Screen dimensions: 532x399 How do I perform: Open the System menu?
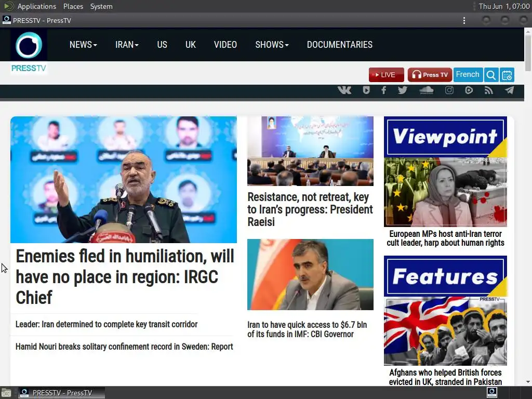pos(101,6)
